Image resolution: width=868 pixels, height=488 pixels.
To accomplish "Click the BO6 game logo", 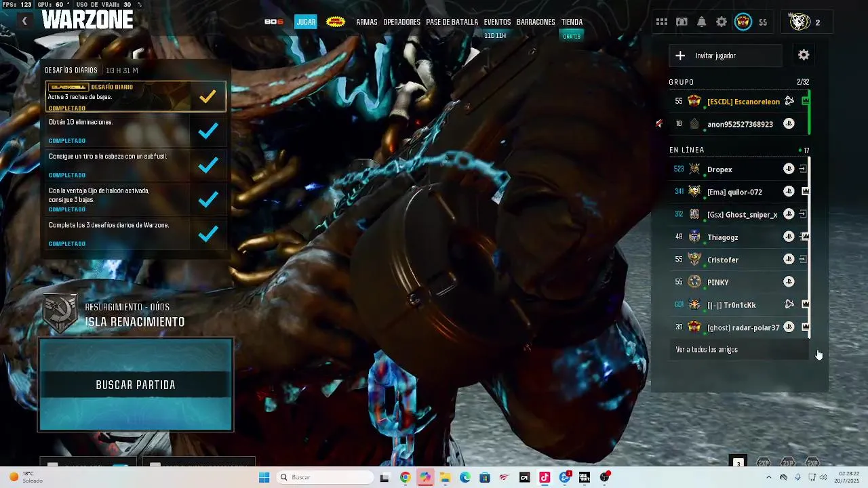I will [x=274, y=22].
